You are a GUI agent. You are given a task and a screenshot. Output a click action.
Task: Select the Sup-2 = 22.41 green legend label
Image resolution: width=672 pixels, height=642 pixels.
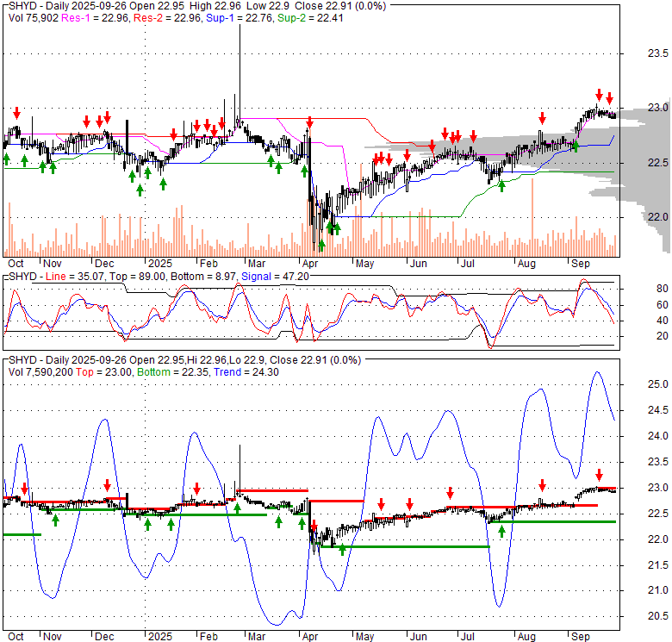pos(310,18)
